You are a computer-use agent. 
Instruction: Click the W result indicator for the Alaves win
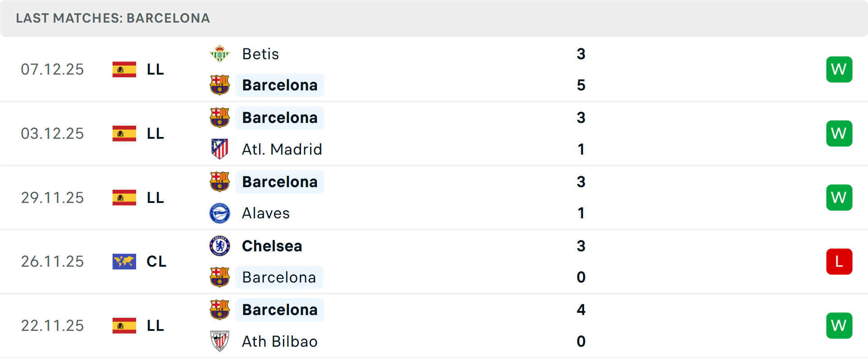[839, 198]
